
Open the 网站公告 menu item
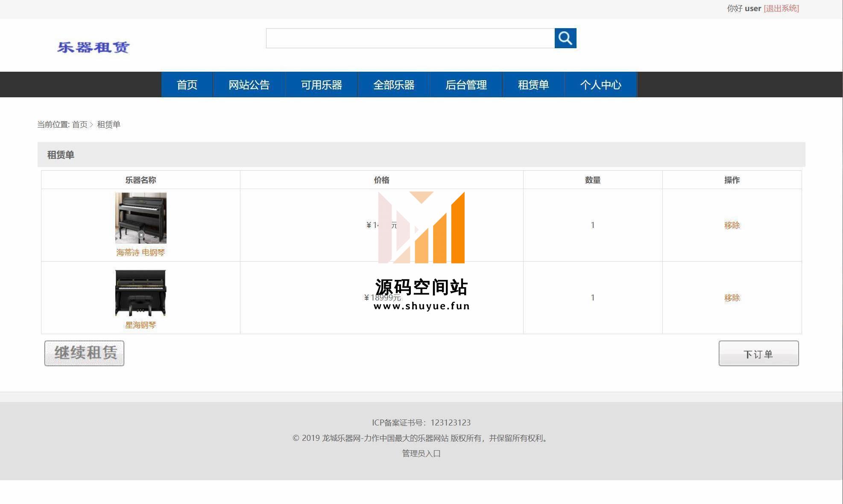click(249, 84)
